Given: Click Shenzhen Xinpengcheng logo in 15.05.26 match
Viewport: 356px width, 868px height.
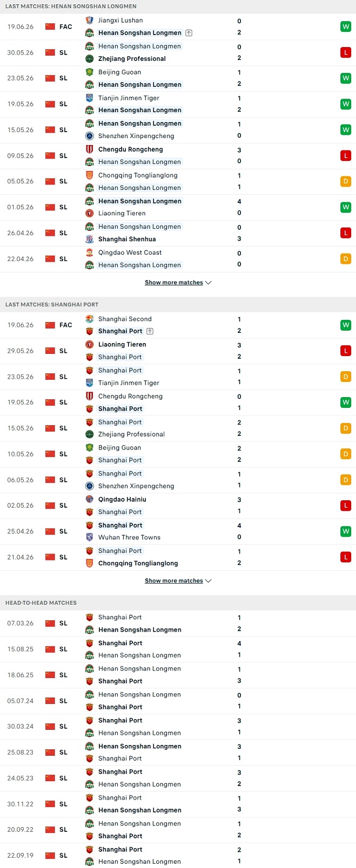Looking at the screenshot, I should [90, 136].
